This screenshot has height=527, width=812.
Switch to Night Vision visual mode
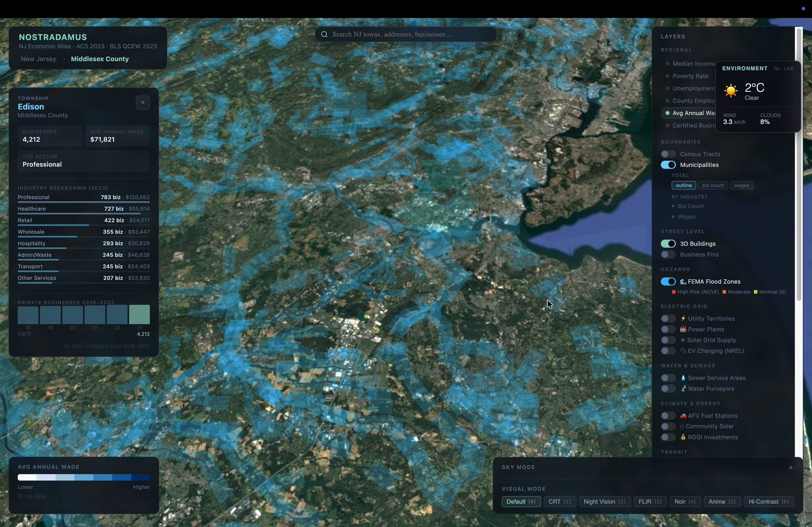[604, 502]
